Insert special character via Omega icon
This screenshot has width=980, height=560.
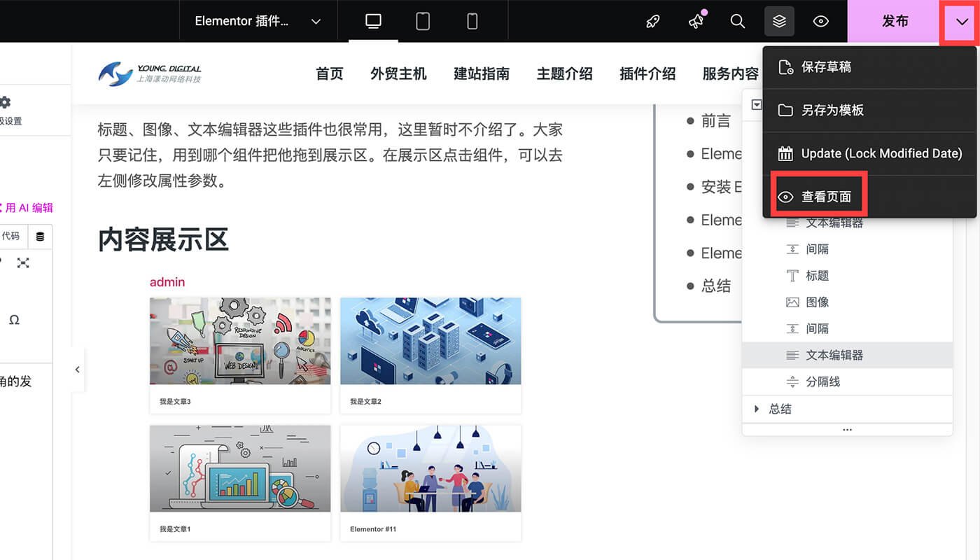point(14,320)
